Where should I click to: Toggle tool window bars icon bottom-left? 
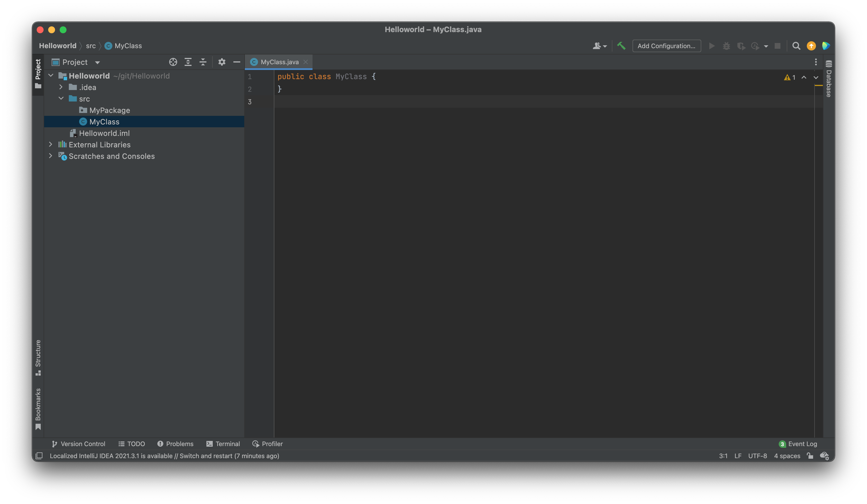point(39,456)
